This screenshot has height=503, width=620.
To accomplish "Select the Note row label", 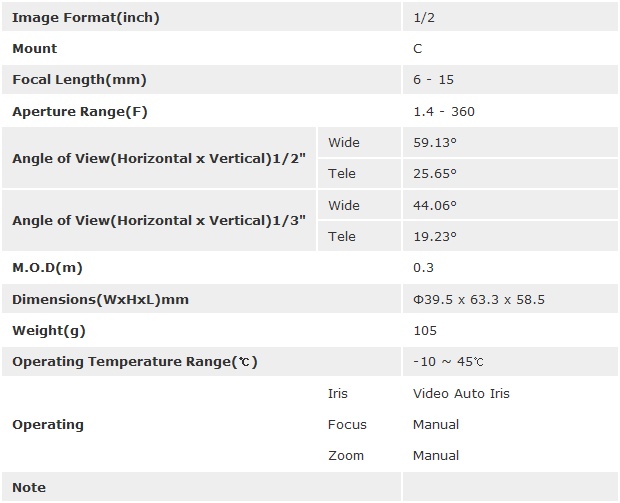I will 29,487.
